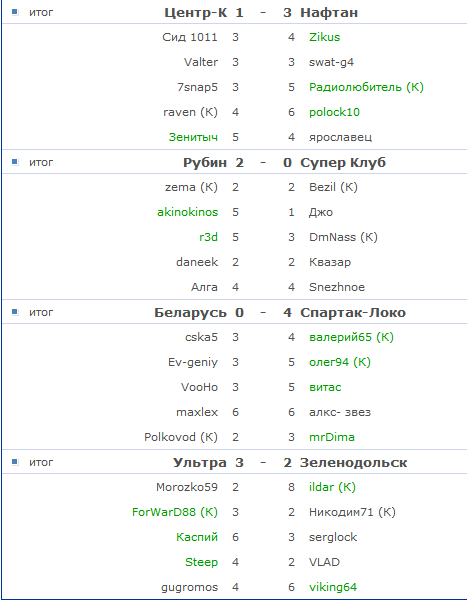The height and width of the screenshot is (602, 467).
Task: Open the Спартак-Локо team name
Action: coord(353,313)
